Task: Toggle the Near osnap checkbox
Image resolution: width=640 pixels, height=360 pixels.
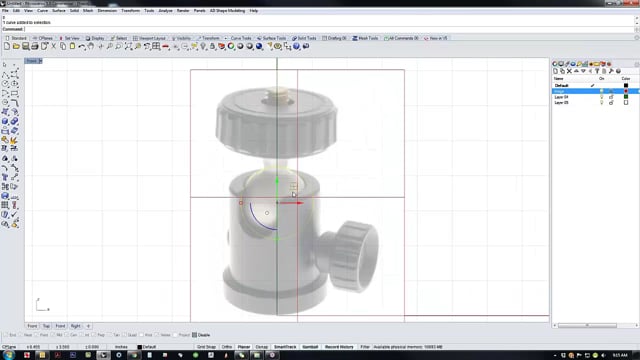Action: click(20, 335)
